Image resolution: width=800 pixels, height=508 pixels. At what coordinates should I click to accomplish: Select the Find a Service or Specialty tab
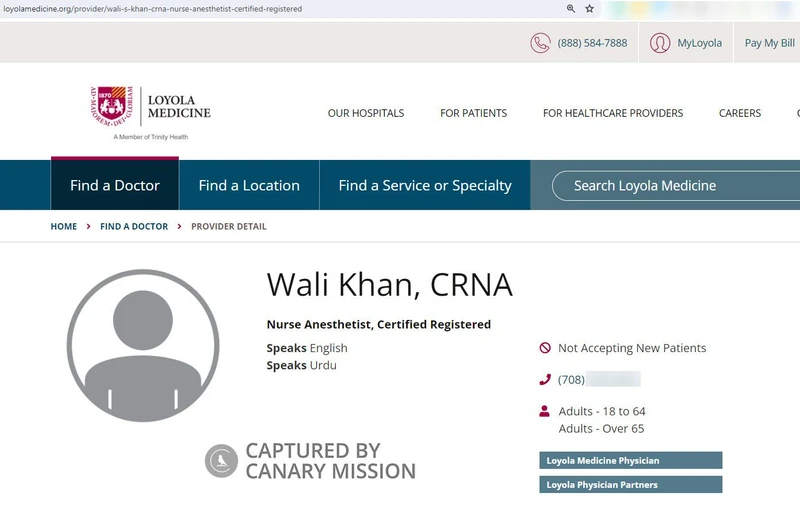(x=425, y=185)
